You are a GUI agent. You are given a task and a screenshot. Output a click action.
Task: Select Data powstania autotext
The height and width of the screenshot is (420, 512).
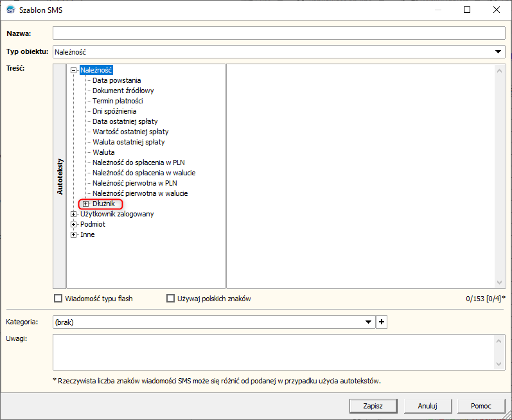point(116,80)
